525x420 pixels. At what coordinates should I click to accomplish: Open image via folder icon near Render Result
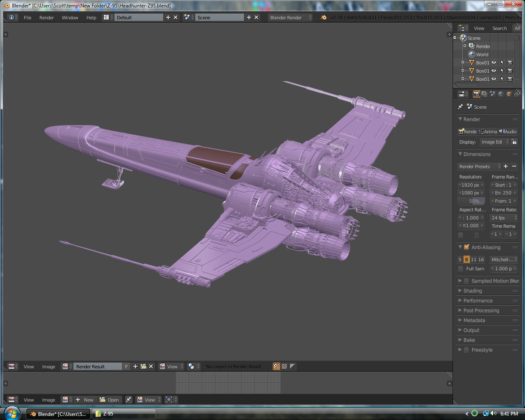coord(143,366)
